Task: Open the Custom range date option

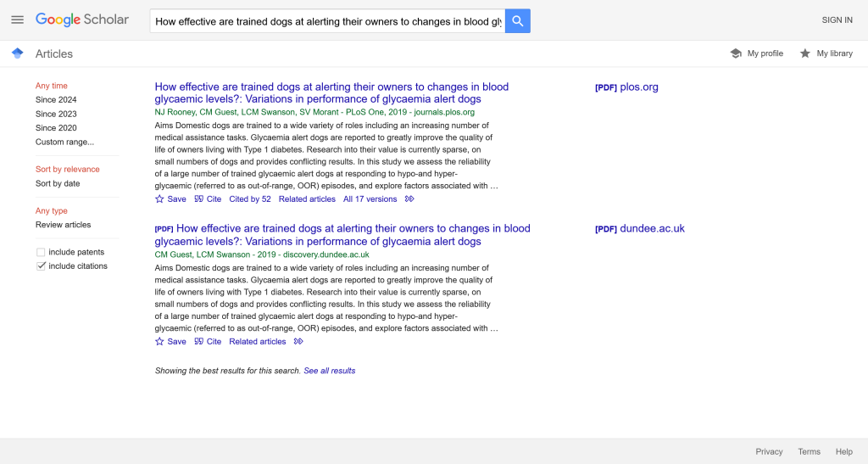Action: [x=64, y=142]
